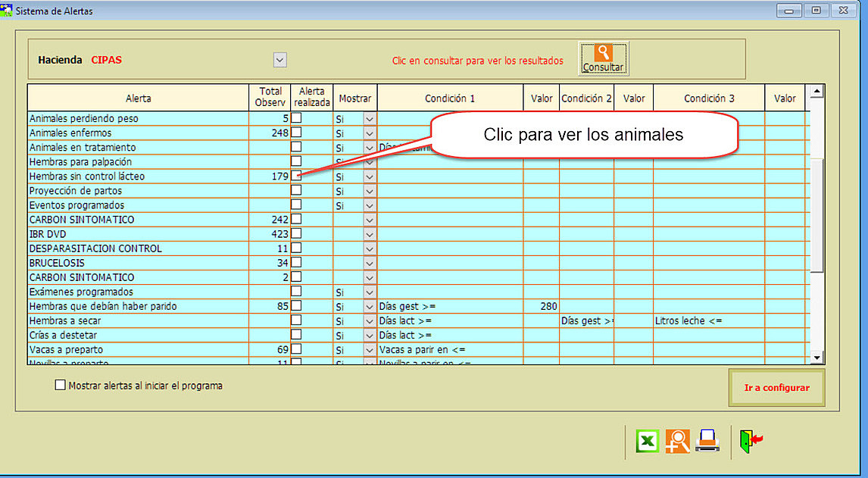This screenshot has height=478, width=868.
Task: Open the Hacienda dropdown
Action: [280, 60]
